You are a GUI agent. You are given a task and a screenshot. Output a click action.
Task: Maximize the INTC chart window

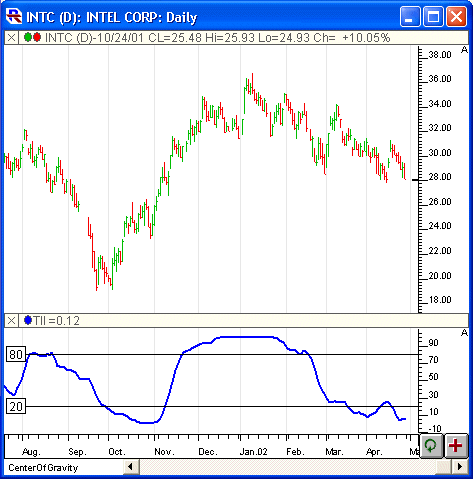pos(433,16)
